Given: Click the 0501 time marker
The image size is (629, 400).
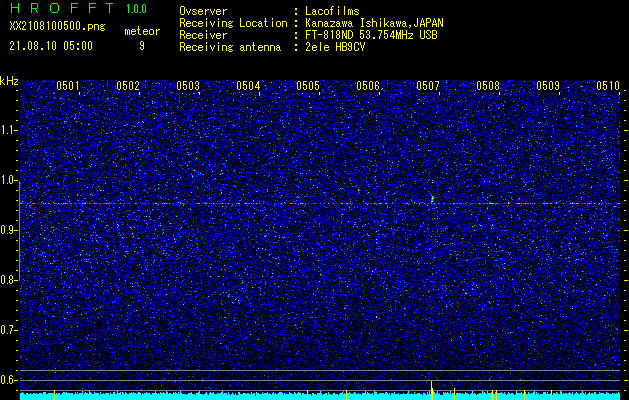Looking at the screenshot, I should click(x=68, y=85).
